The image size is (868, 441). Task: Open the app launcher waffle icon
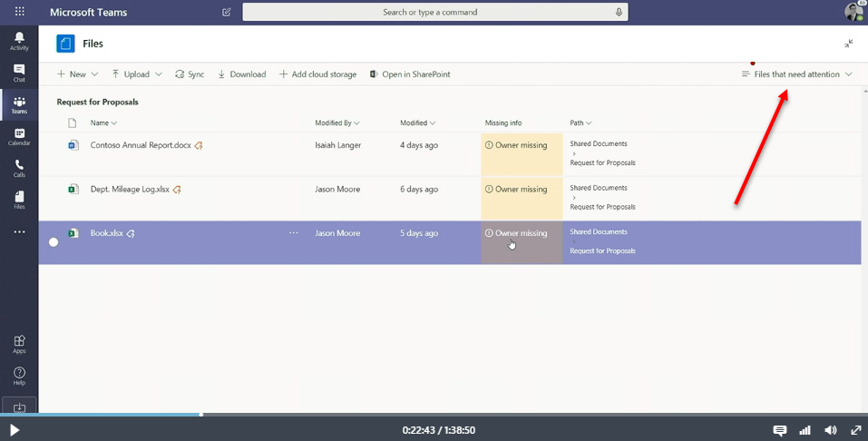point(19,12)
